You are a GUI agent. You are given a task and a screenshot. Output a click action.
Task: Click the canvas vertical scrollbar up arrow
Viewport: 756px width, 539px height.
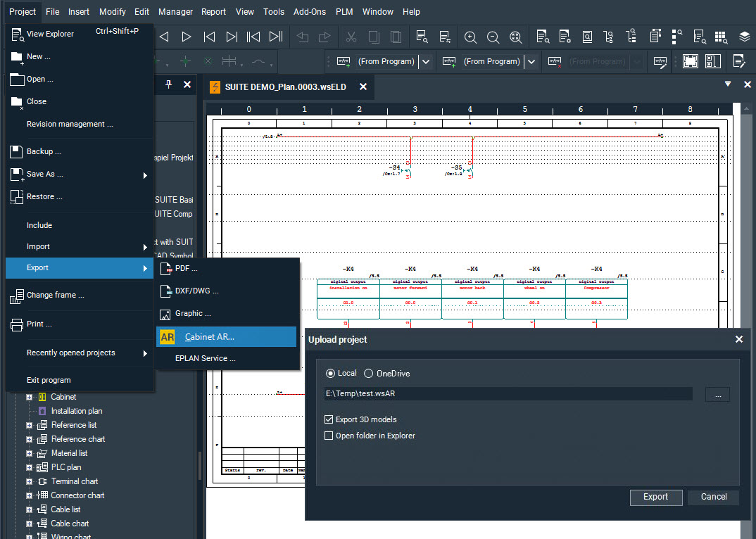point(747,109)
